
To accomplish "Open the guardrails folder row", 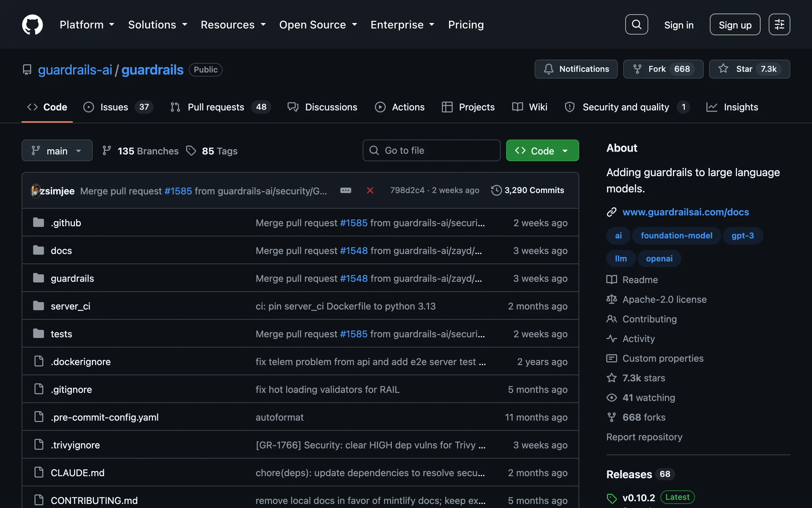I will [300, 278].
